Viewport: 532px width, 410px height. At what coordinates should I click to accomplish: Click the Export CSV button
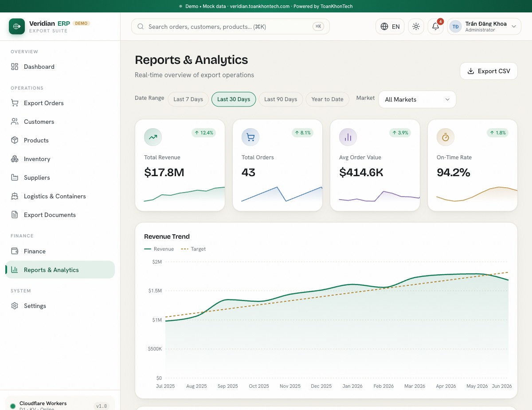[489, 71]
